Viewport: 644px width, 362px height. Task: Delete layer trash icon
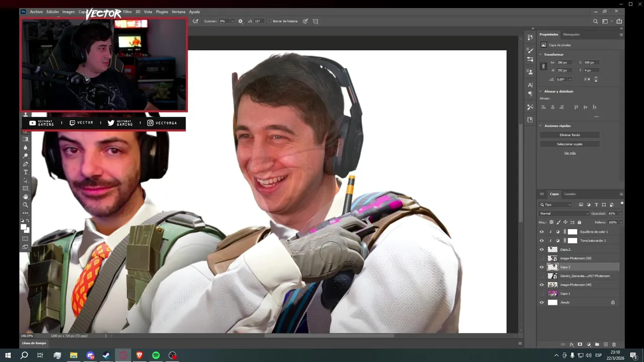click(x=614, y=344)
